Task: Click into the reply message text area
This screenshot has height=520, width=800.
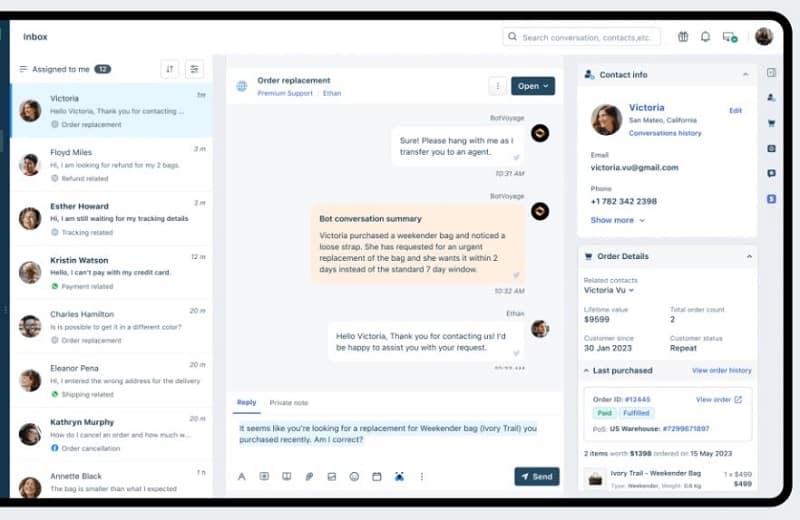Action: click(x=394, y=434)
